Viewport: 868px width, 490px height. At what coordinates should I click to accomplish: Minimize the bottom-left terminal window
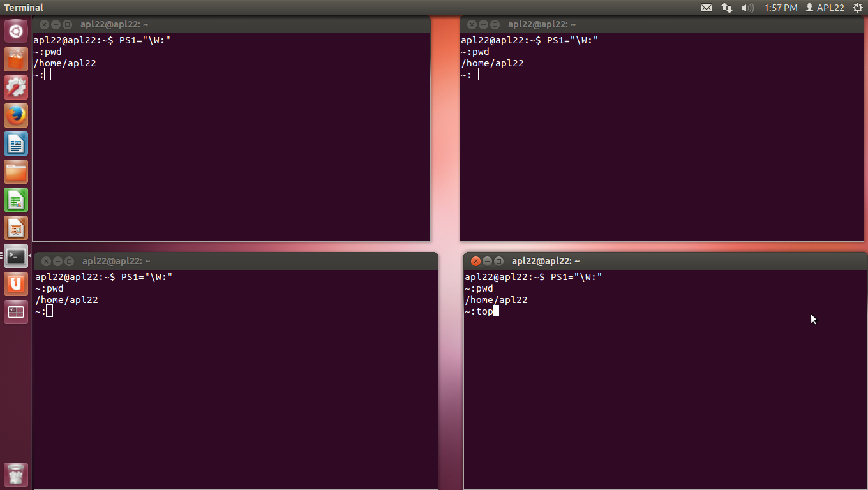pos(57,261)
